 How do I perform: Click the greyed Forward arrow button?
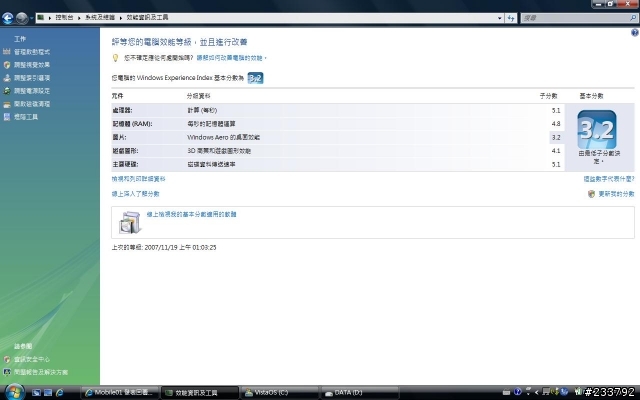(22, 18)
